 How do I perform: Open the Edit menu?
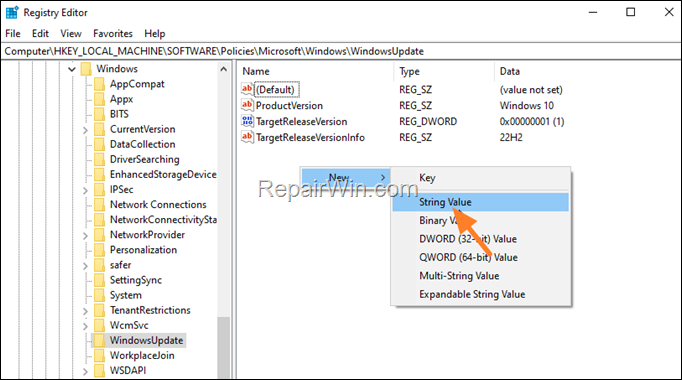[40, 33]
